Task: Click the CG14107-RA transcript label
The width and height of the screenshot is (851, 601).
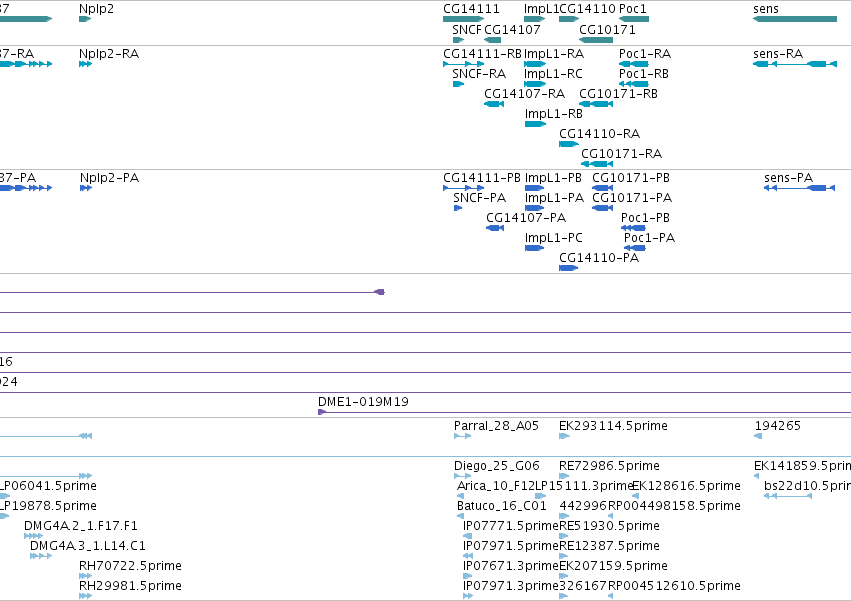Action: [x=525, y=93]
